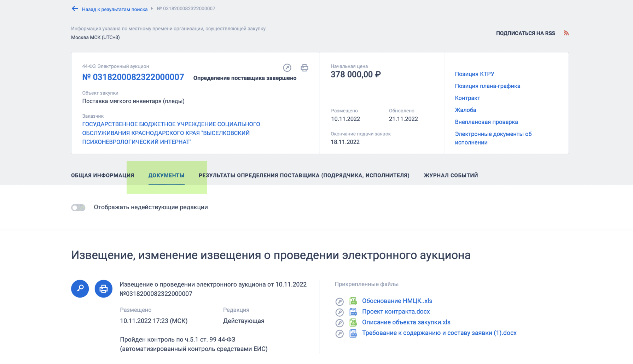This screenshot has height=364, width=633.
Task: Click signature icon next to Обоснование НМЦК file
Action: 339,301
